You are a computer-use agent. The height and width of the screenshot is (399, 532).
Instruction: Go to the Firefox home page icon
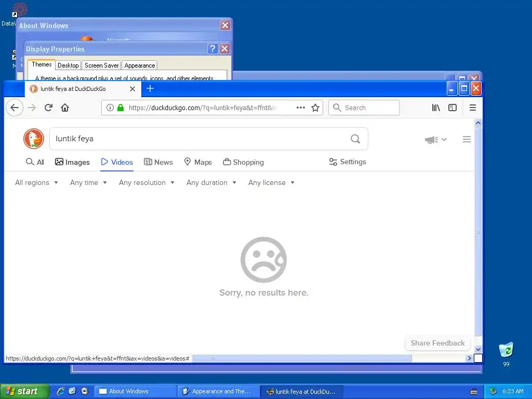65,108
